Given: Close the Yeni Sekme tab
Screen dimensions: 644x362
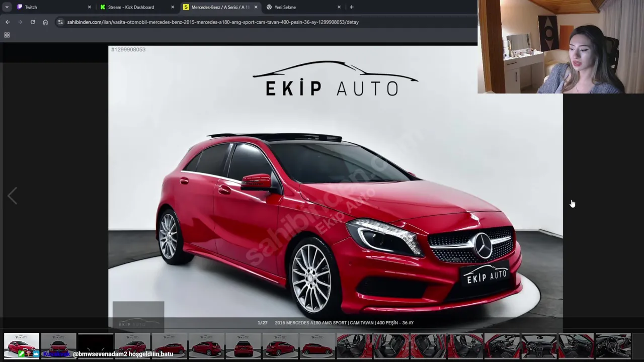Looking at the screenshot, I should (339, 7).
